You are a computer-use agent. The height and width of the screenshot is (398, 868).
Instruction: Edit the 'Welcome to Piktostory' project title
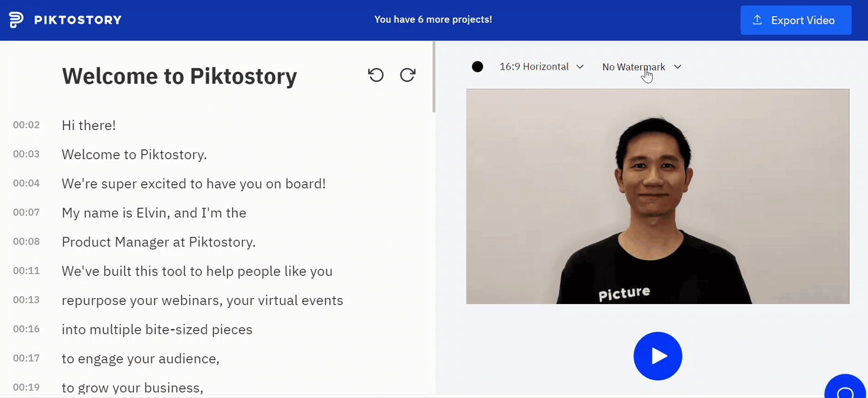coord(179,76)
